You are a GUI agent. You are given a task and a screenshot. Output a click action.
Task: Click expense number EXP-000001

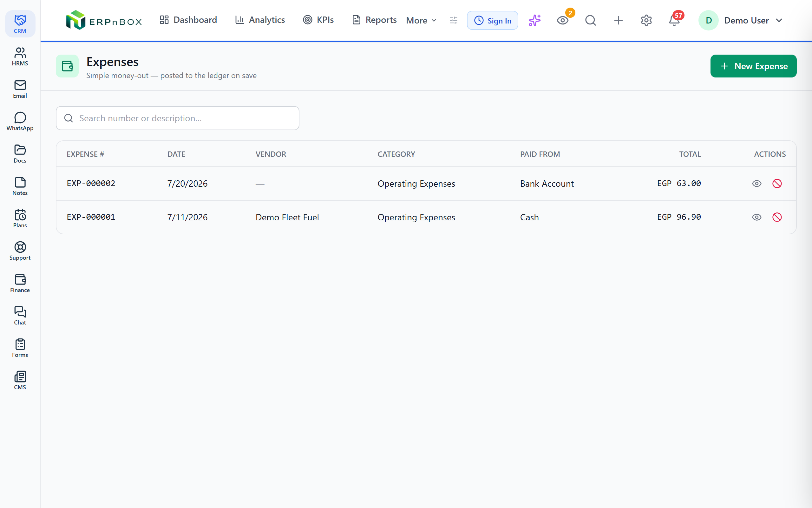(x=91, y=217)
